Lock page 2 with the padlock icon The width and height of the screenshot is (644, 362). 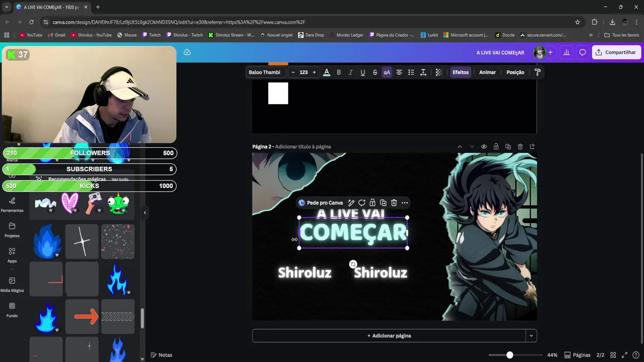point(496,147)
